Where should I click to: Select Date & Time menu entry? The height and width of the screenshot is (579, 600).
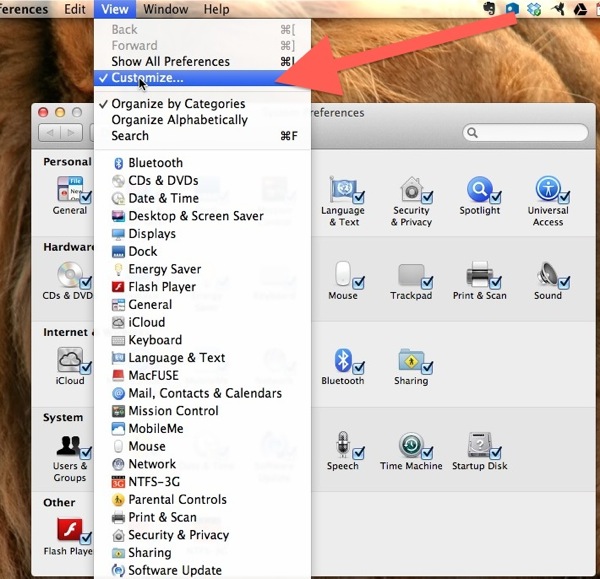202,198
